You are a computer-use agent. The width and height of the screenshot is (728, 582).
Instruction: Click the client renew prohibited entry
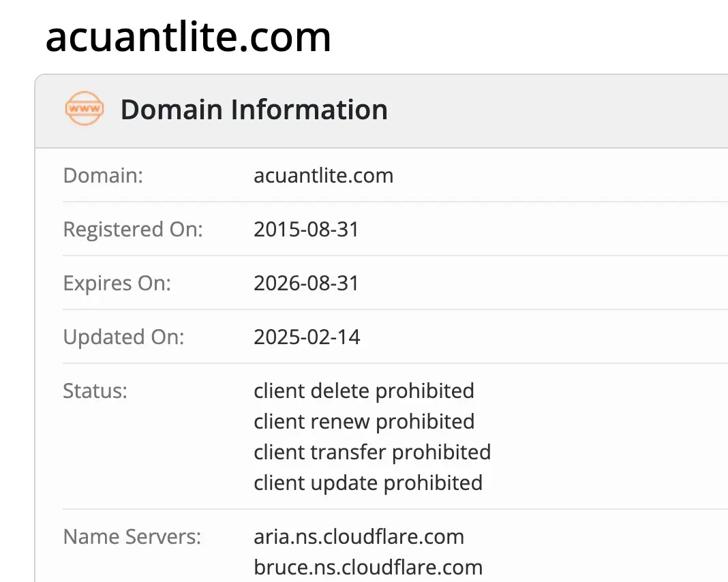point(364,422)
